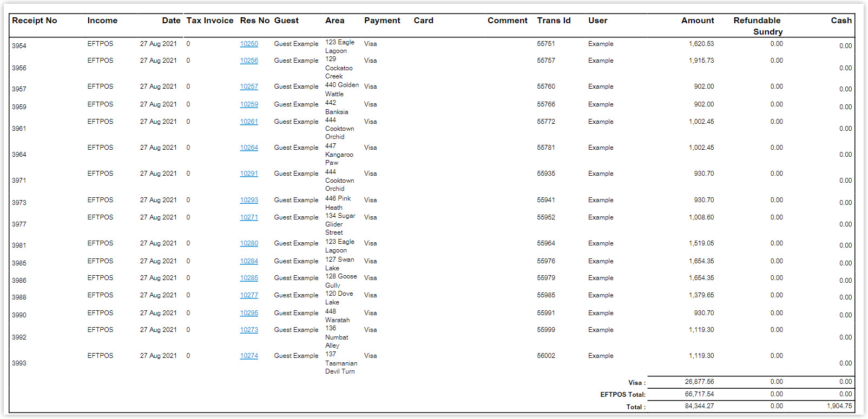Open reservation link 10273

click(x=249, y=330)
